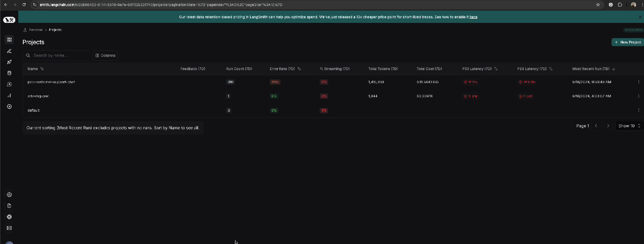Click 9/18/2024 4:03:07 AM timestamp
644x244 pixels.
click(x=592, y=96)
